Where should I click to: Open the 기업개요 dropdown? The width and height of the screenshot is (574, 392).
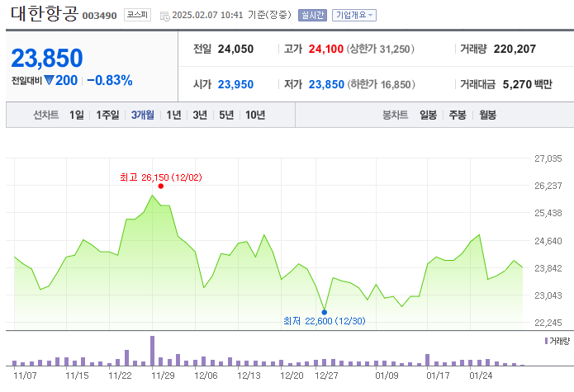click(x=354, y=15)
